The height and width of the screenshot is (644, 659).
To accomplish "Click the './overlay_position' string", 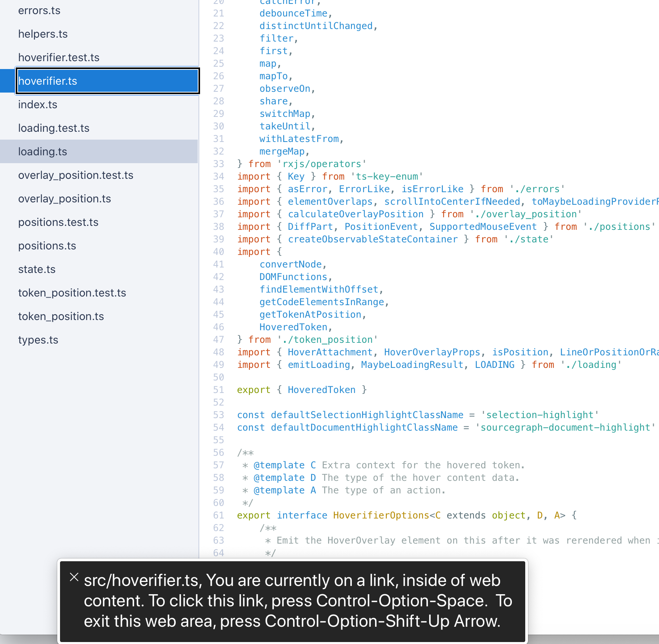I will (x=526, y=214).
